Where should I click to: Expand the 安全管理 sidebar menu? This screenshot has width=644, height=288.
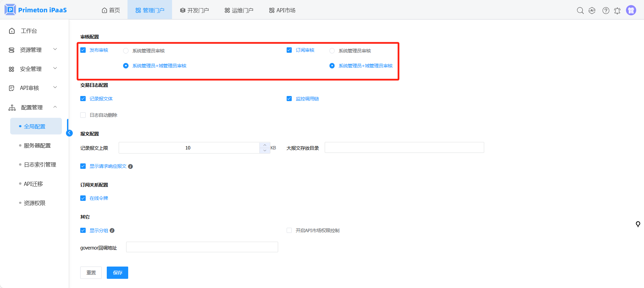[33, 69]
